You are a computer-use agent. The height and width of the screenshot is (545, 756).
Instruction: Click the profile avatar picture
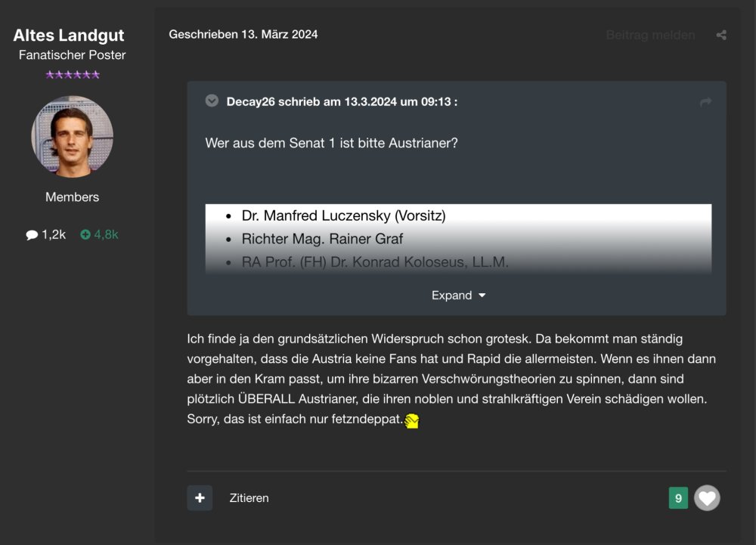[x=72, y=137]
